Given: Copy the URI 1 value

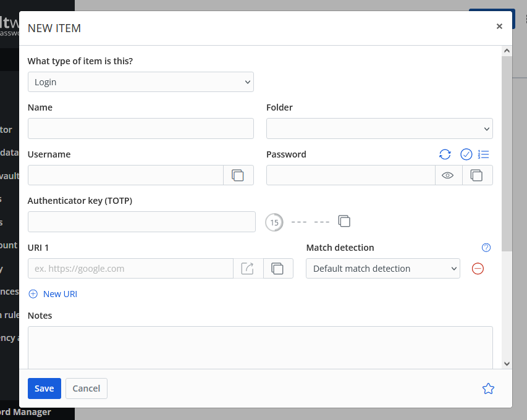Looking at the screenshot, I should (278, 269).
